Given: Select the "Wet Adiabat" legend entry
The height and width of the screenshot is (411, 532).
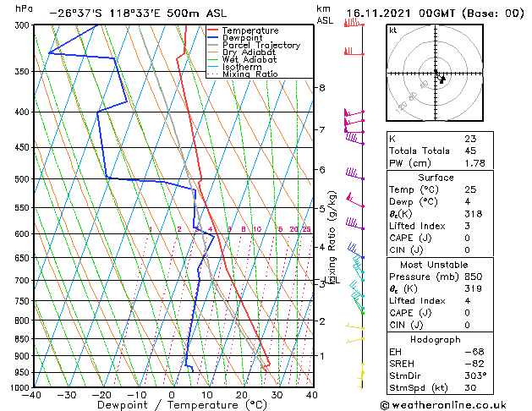Looking at the screenshot, I should click(x=250, y=60).
